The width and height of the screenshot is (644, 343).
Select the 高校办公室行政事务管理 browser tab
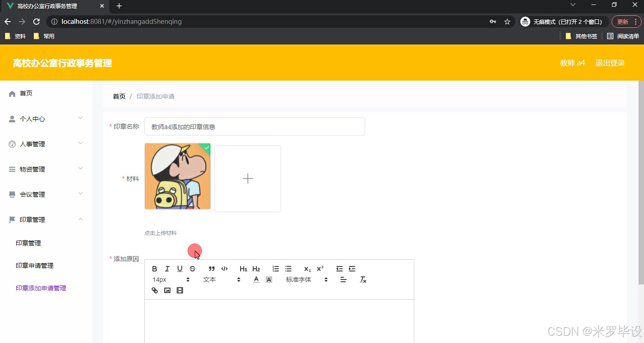tap(56, 6)
